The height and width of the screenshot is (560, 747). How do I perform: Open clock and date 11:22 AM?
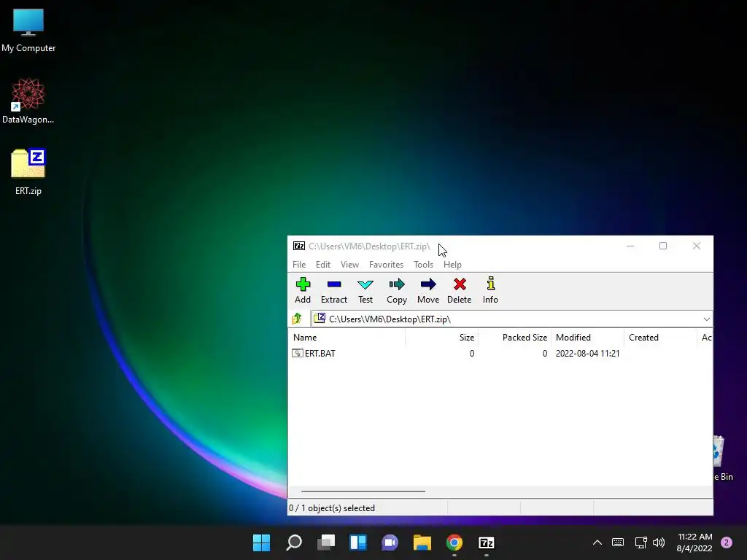click(694, 542)
